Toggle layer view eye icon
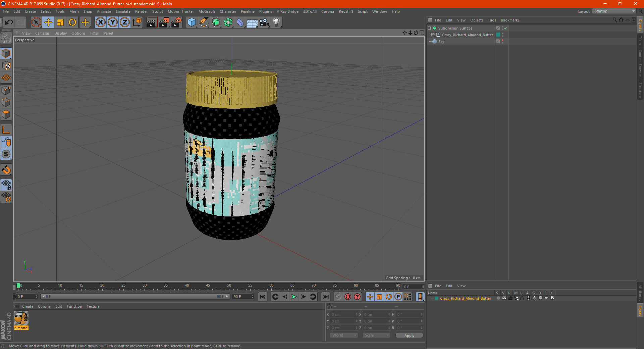This screenshot has height=349, width=644. click(x=504, y=298)
